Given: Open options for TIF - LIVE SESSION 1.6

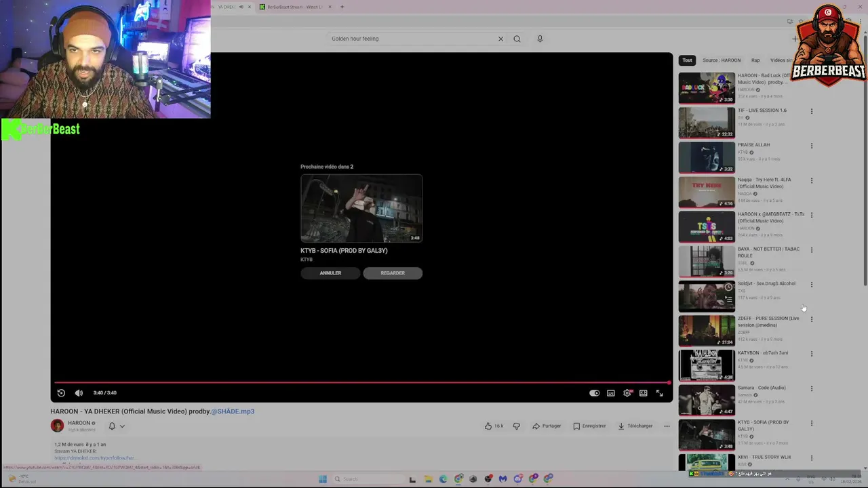Looking at the screenshot, I should pyautogui.click(x=811, y=111).
